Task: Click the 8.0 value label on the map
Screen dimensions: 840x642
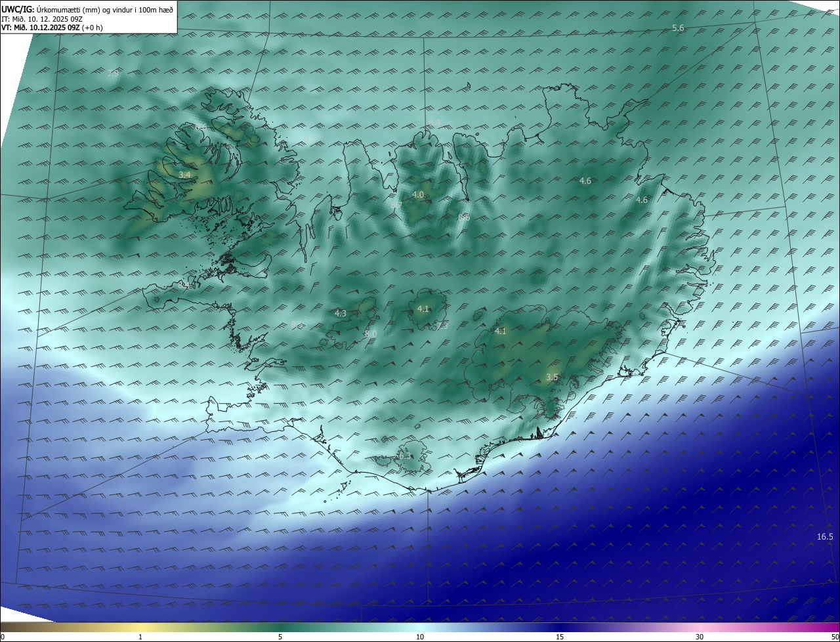Action: pos(371,334)
